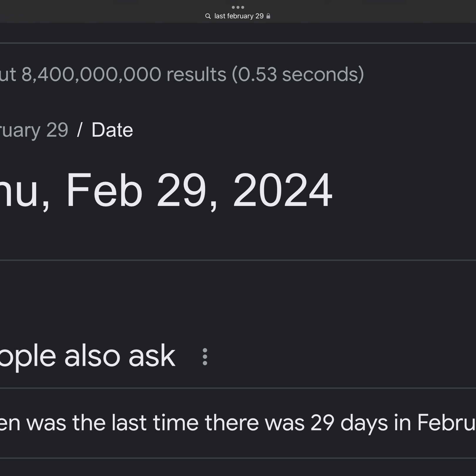Click the "last february 29" address bar text
This screenshot has height=476, width=476.
(239, 16)
